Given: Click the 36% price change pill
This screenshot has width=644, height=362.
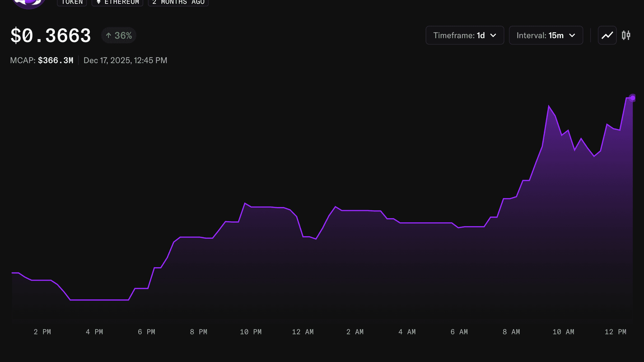Looking at the screenshot, I should [118, 35].
